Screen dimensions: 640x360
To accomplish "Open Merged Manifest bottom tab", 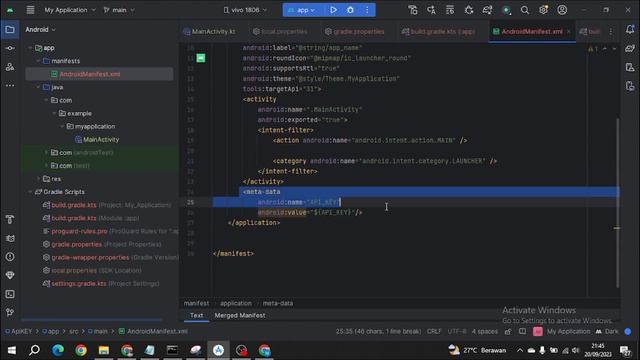I will pos(240,316).
